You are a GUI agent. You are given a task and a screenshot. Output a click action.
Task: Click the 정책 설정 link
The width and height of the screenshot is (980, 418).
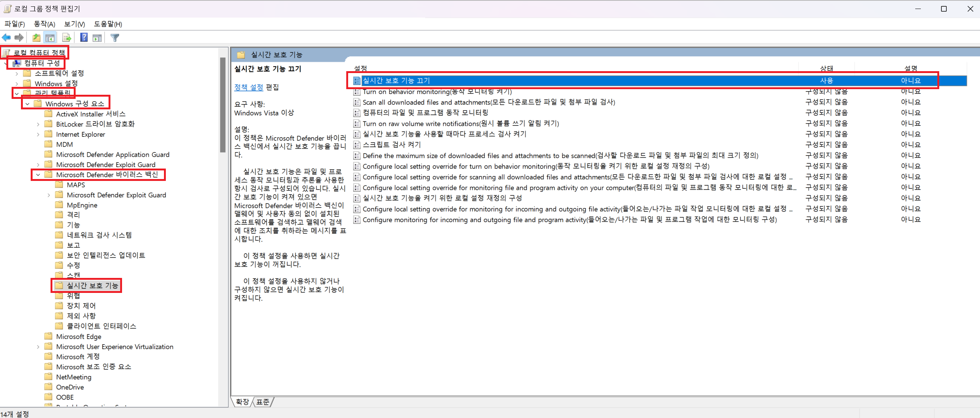tap(249, 87)
